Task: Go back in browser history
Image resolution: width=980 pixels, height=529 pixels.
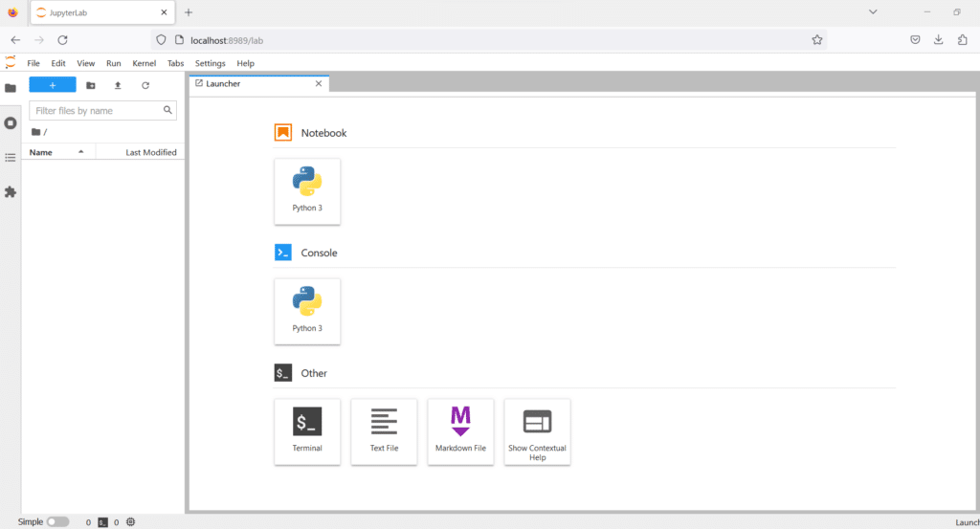Action: tap(15, 40)
